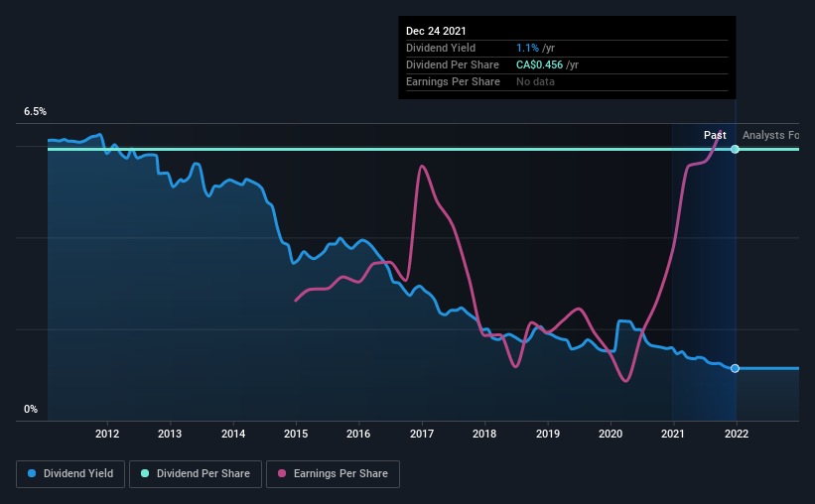Viewport: 815px width, 504px height.
Task: Click the Past section label
Action: coord(715,135)
